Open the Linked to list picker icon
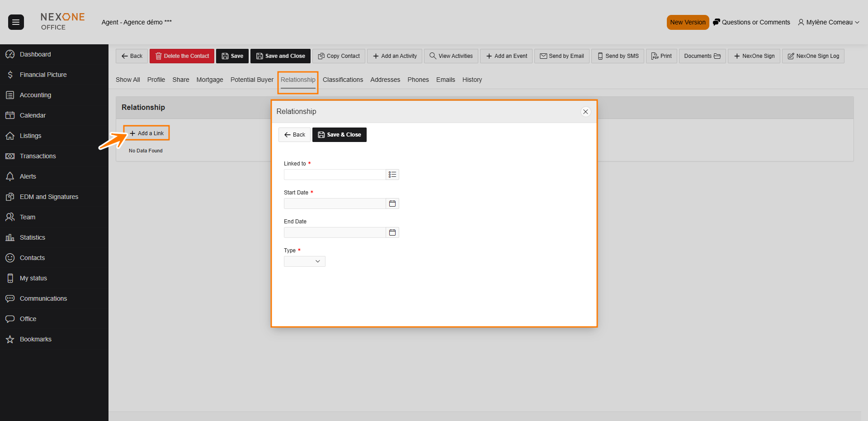This screenshot has height=421, width=868. [x=392, y=175]
